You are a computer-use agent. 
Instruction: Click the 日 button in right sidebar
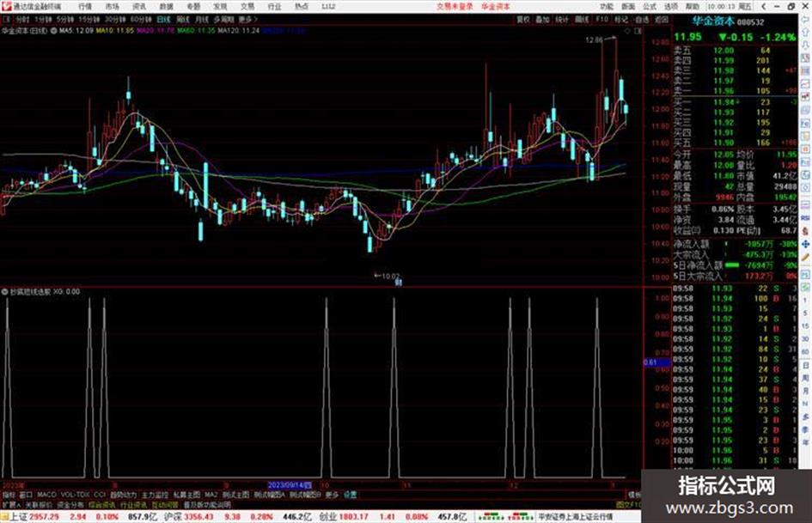806,366
